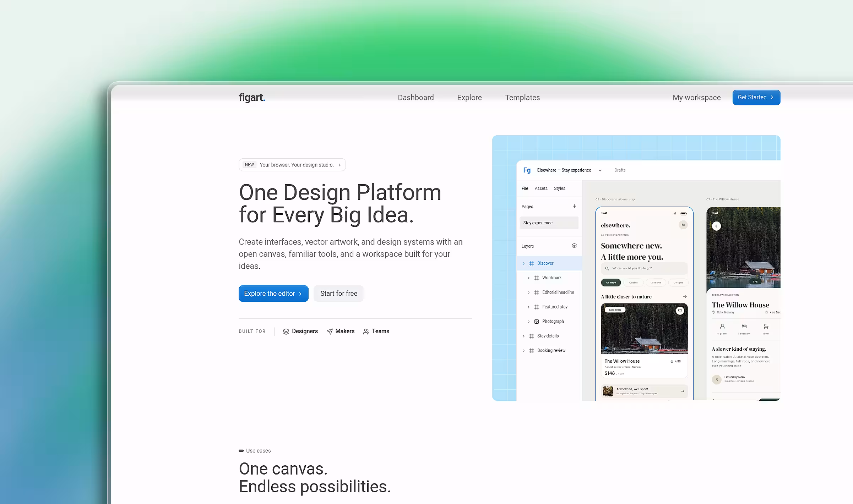
Task: Expand the Featured stay layer chevron
Action: (528, 307)
